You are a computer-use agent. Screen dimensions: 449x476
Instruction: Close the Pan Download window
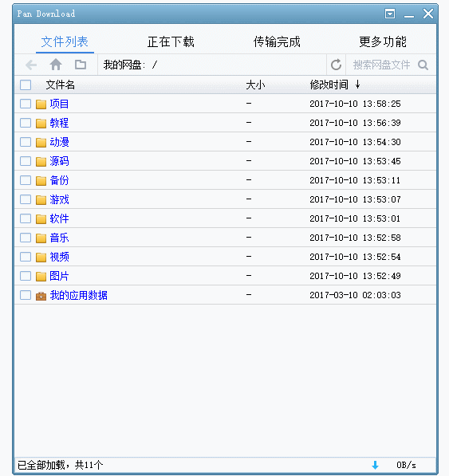pos(428,14)
